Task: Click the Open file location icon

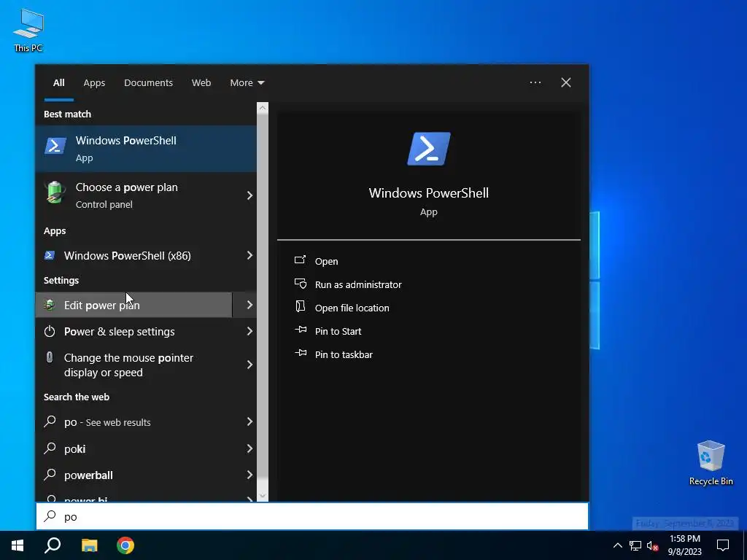Action: [300, 307]
